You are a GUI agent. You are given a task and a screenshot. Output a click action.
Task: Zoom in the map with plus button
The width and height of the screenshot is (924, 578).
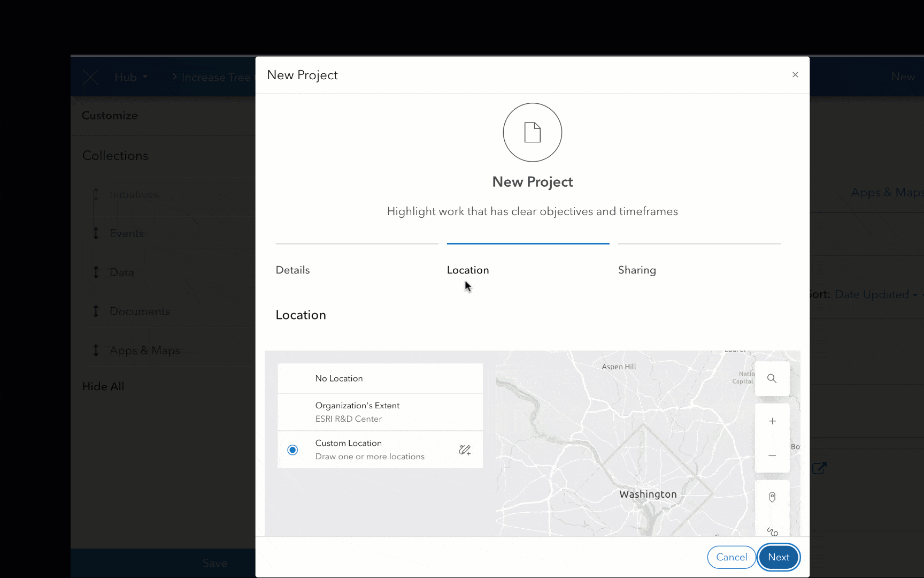[x=772, y=421]
